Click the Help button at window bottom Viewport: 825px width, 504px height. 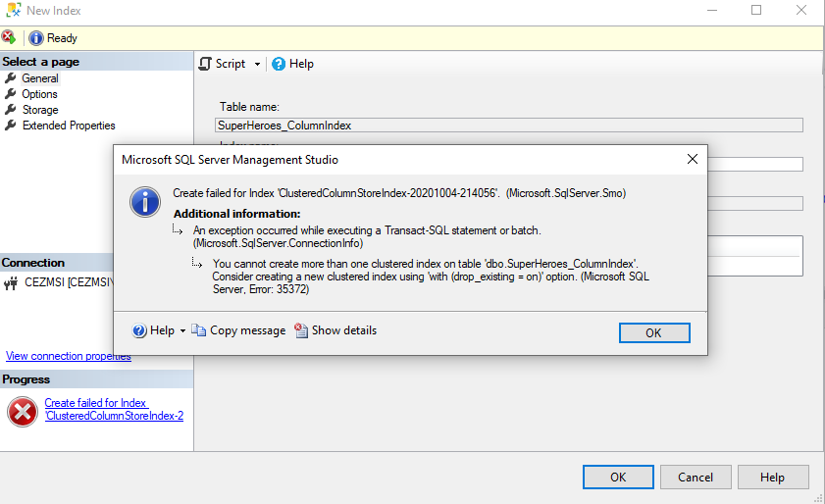(x=773, y=478)
